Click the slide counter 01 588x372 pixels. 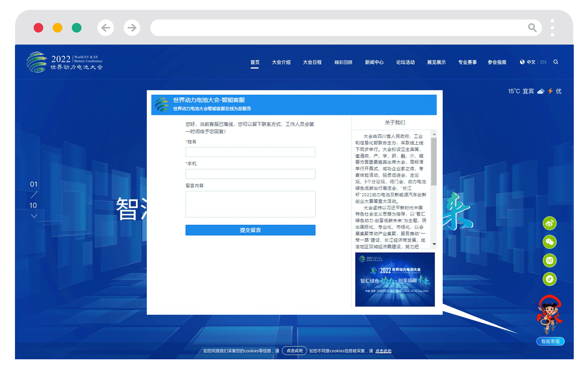[34, 184]
